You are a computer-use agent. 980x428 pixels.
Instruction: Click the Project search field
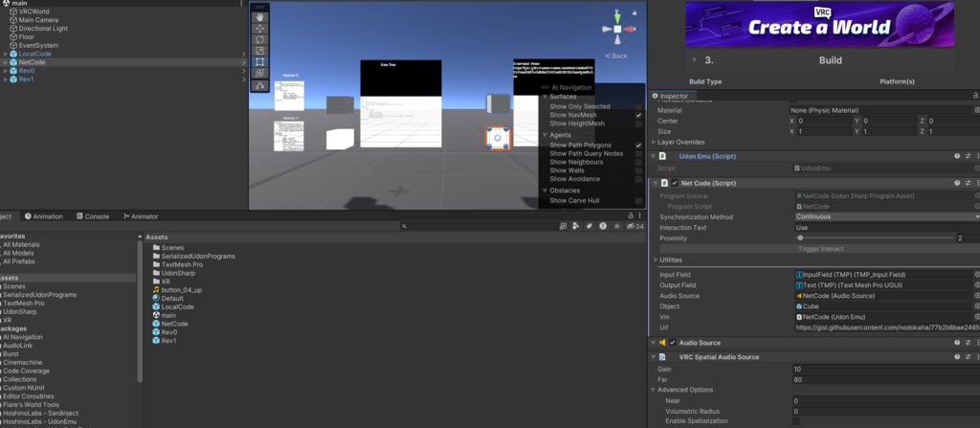[x=479, y=226]
